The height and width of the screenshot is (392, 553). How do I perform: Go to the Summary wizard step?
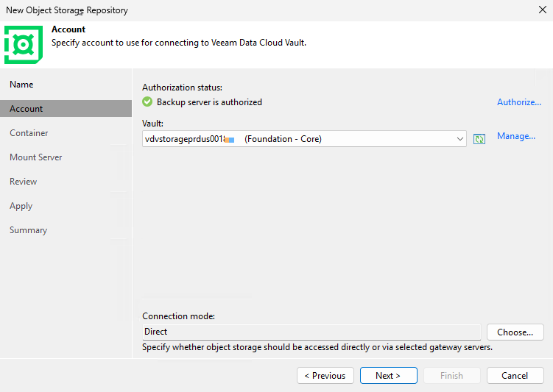(x=29, y=230)
